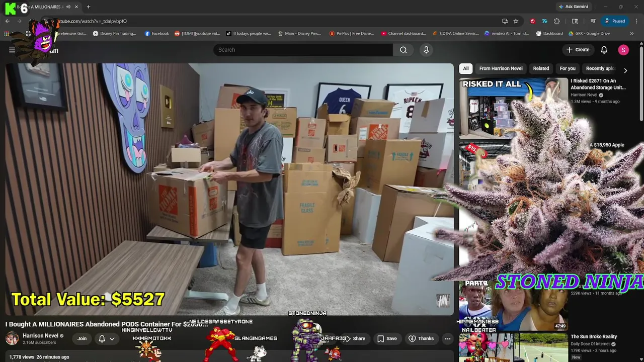Click the address bar URL
This screenshot has width=644, height=362.
pyautogui.click(x=93, y=21)
